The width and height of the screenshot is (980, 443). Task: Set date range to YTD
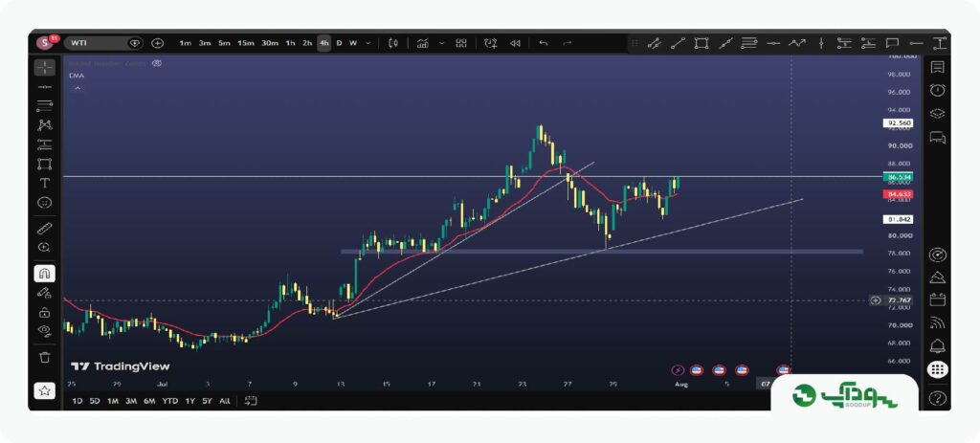pos(170,401)
